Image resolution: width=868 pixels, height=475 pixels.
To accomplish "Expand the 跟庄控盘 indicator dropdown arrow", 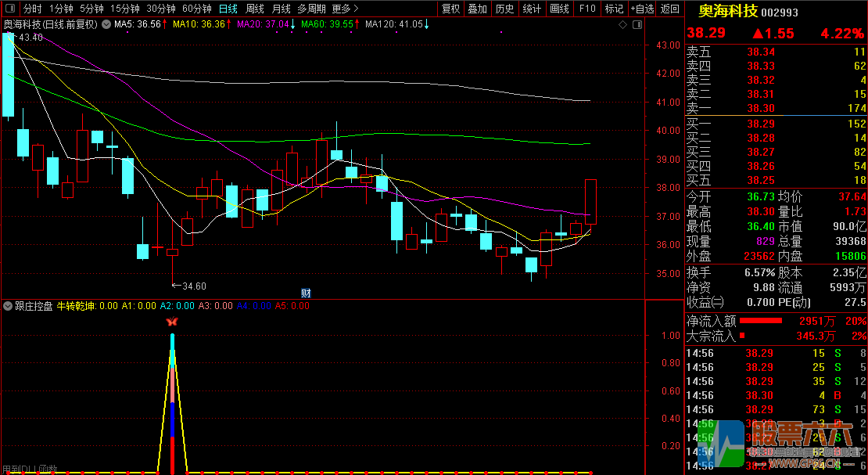I will point(8,306).
